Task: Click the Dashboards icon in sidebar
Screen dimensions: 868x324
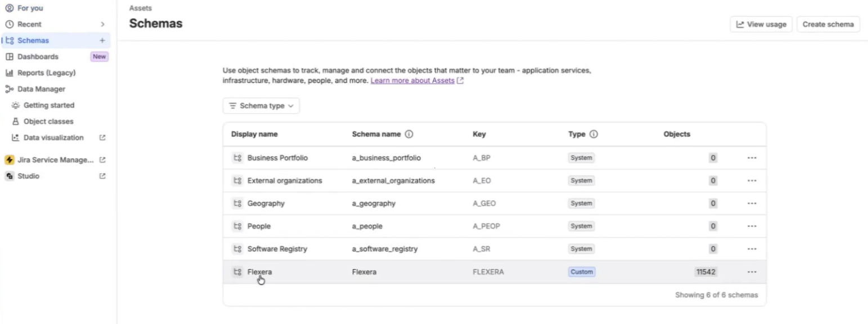Action: (x=9, y=57)
